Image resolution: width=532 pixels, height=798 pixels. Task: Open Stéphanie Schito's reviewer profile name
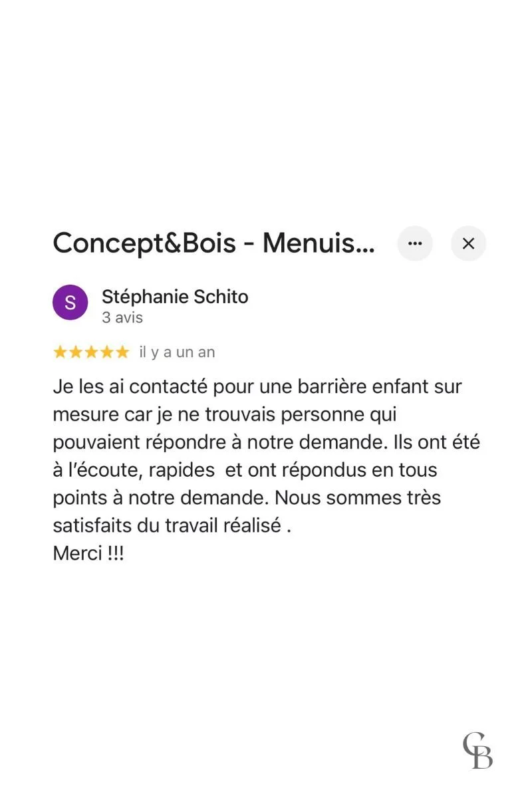click(175, 297)
